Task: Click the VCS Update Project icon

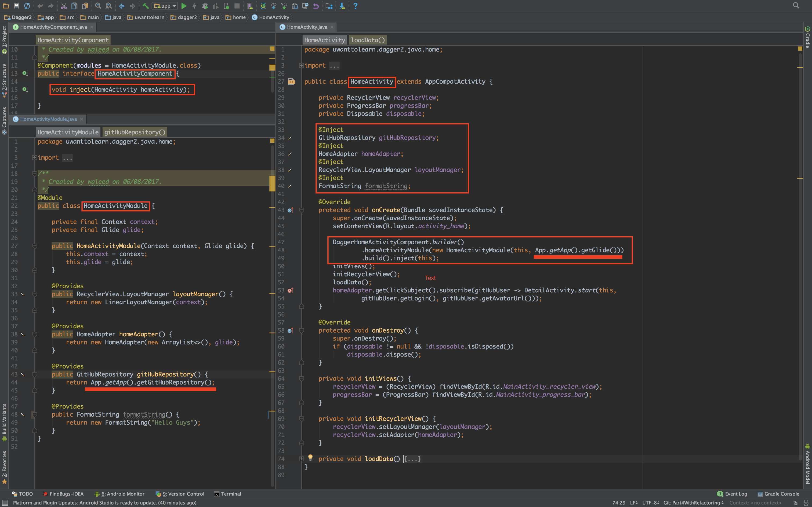Action: (x=273, y=6)
